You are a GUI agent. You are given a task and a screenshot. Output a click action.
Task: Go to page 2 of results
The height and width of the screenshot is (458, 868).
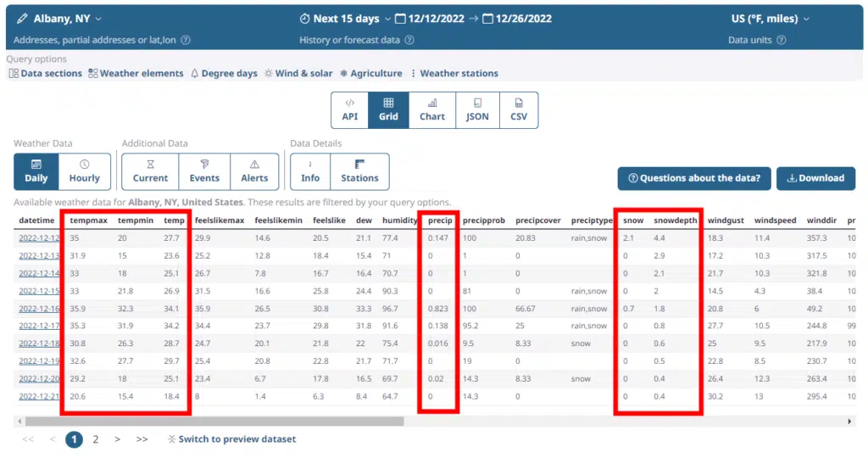click(x=96, y=439)
